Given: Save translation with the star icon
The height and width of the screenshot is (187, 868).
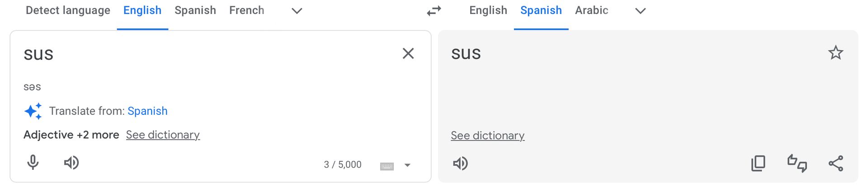Looking at the screenshot, I should pyautogui.click(x=835, y=53).
